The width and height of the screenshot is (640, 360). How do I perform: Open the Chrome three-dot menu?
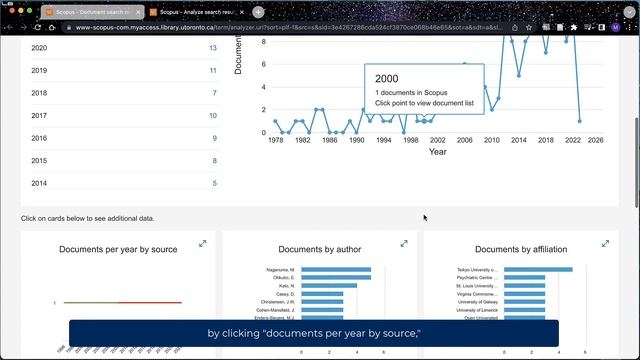[630, 27]
